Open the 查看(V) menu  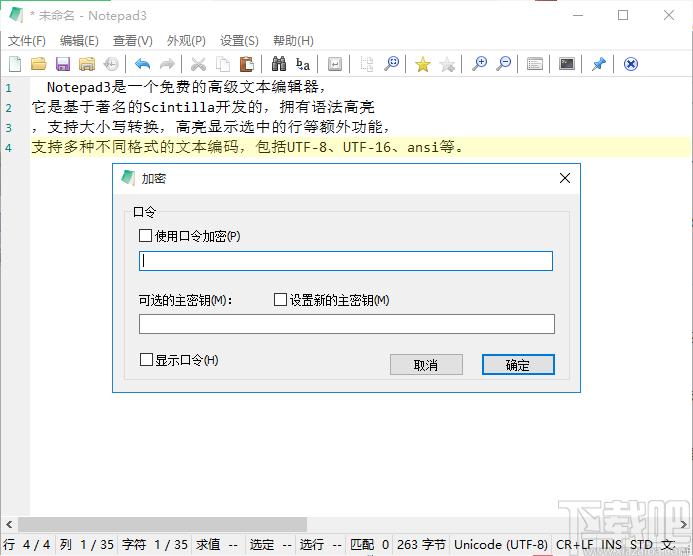tap(133, 41)
